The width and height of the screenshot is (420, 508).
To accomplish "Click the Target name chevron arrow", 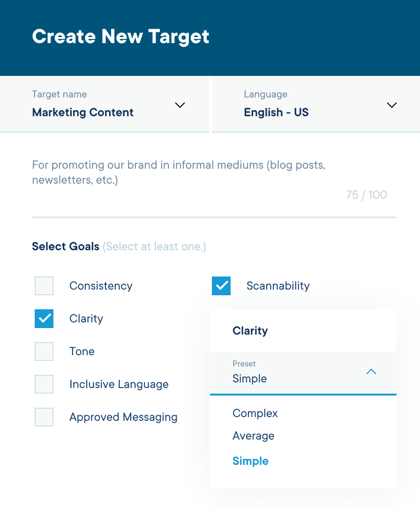I will pyautogui.click(x=180, y=105).
